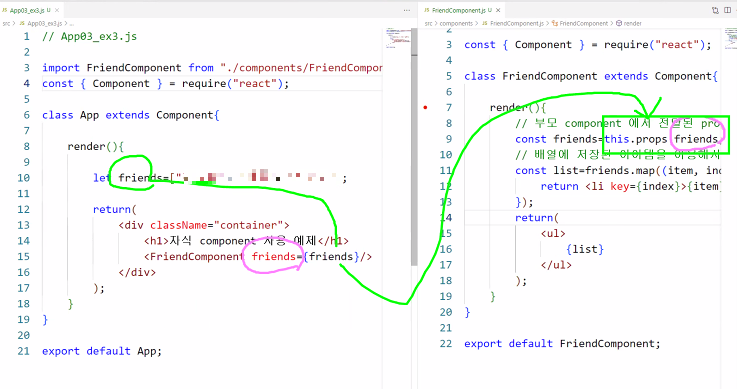
Task: Click the '</div>' closing tag on line 16
Action: 137,272
